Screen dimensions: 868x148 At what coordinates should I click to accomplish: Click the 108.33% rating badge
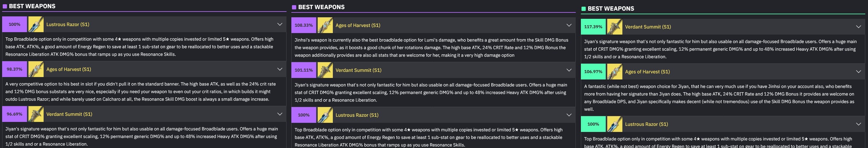point(303,25)
